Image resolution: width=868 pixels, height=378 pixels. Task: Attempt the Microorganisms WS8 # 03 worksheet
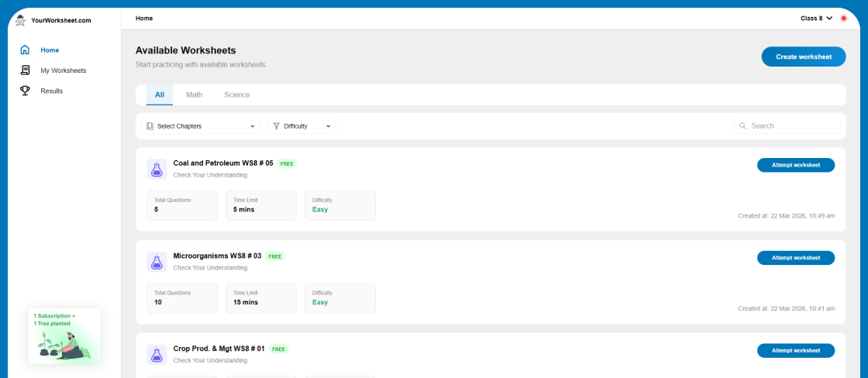pyautogui.click(x=796, y=258)
